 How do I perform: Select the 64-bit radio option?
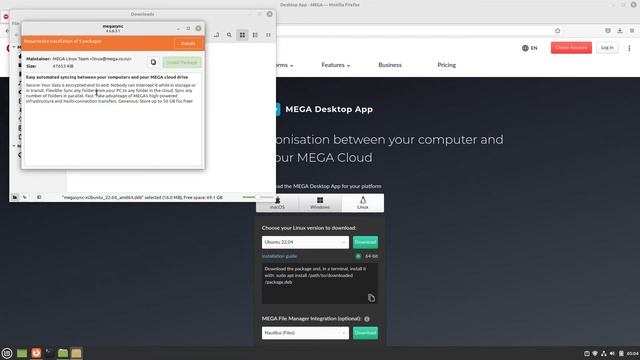point(358,256)
